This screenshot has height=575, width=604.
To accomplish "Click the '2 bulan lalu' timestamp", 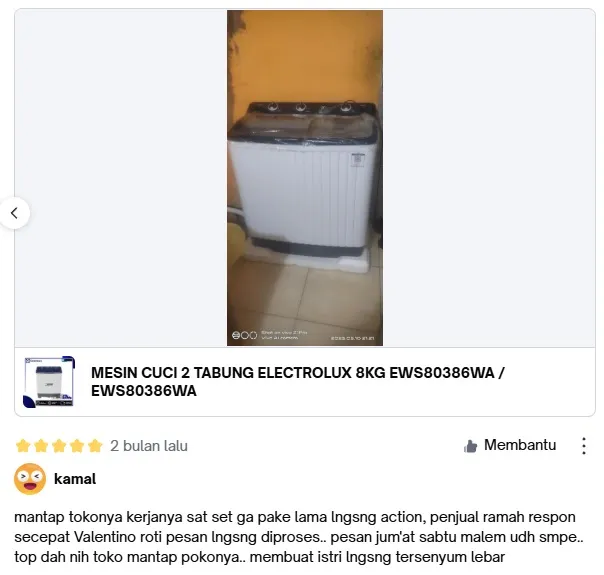I will [x=149, y=446].
